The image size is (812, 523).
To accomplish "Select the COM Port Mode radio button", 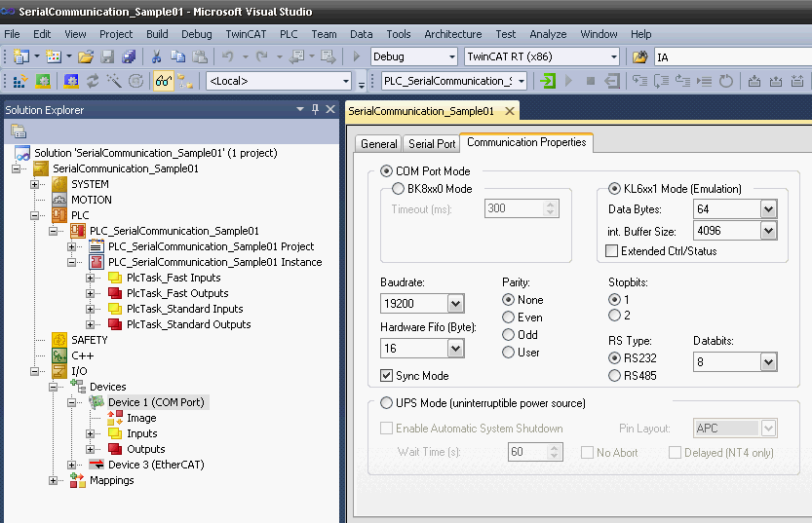I will [386, 171].
